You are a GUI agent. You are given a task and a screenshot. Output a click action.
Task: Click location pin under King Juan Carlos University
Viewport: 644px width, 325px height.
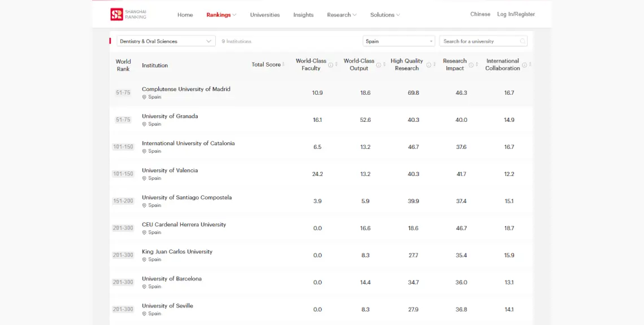tap(144, 260)
